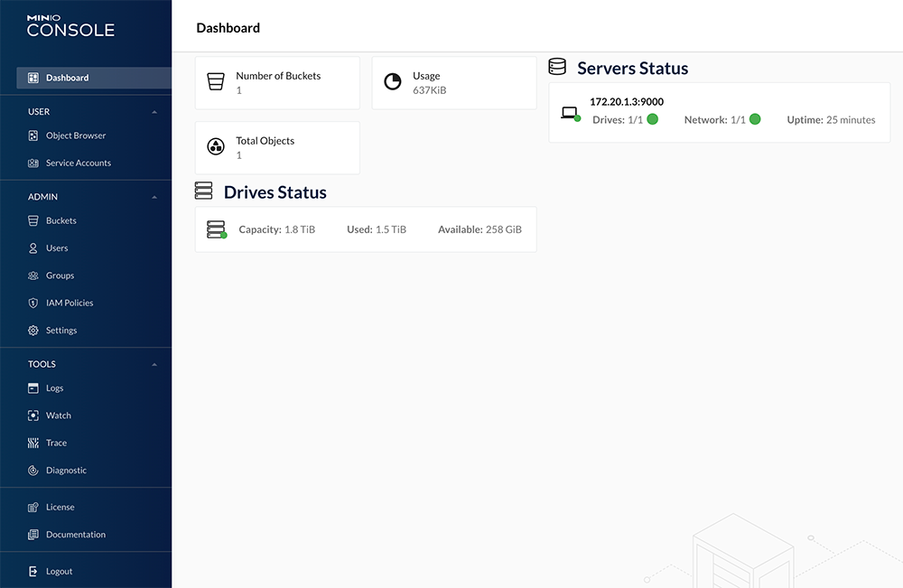Collapse the TOOLS section chevron
The width and height of the screenshot is (903, 588).
click(154, 365)
